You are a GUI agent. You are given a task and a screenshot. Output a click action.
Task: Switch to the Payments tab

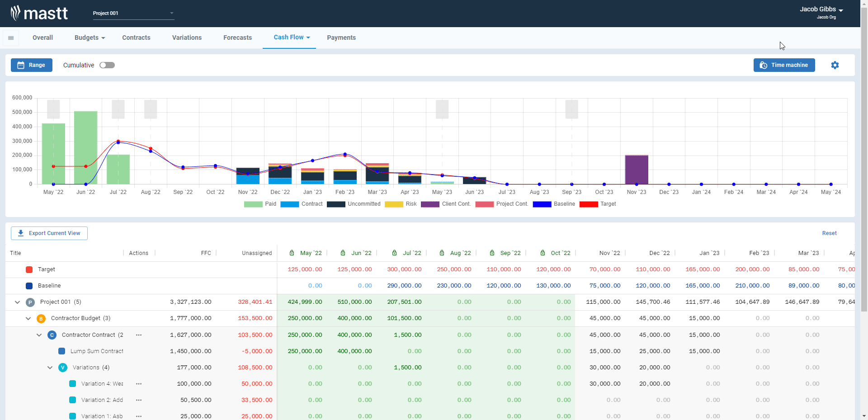click(x=341, y=38)
